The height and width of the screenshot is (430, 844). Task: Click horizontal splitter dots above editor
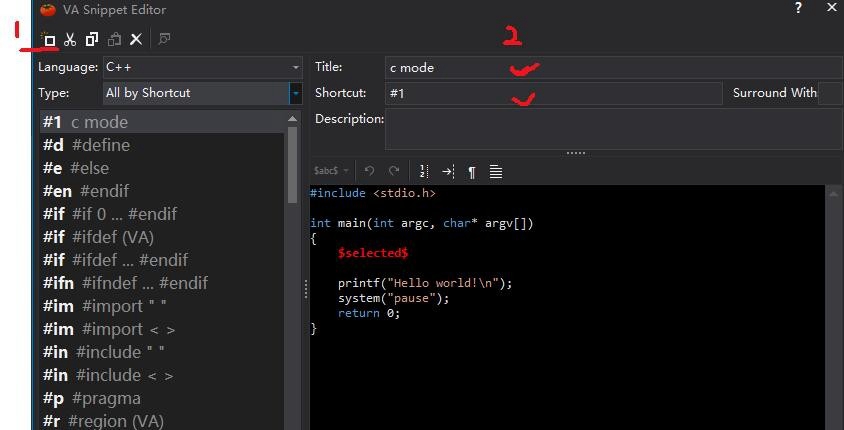575,153
